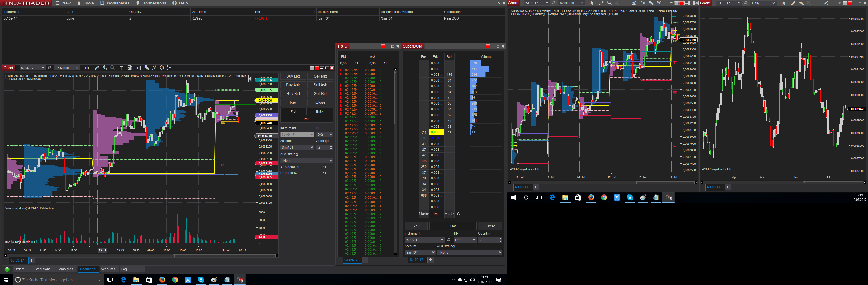This screenshot has height=285, width=868.
Task: Click the Rev button in SuperDOM
Action: [416, 226]
